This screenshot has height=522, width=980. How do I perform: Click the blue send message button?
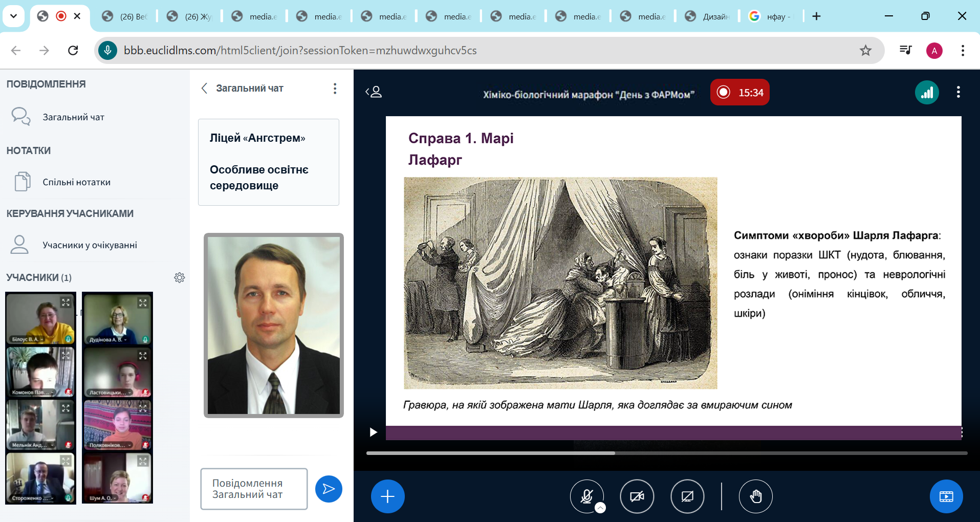click(x=329, y=489)
